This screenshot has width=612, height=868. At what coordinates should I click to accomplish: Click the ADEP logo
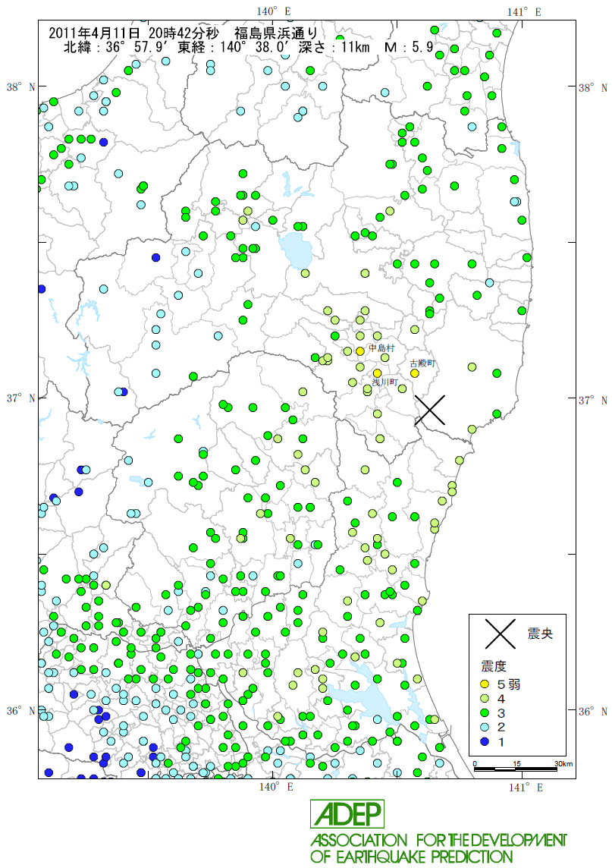click(347, 813)
